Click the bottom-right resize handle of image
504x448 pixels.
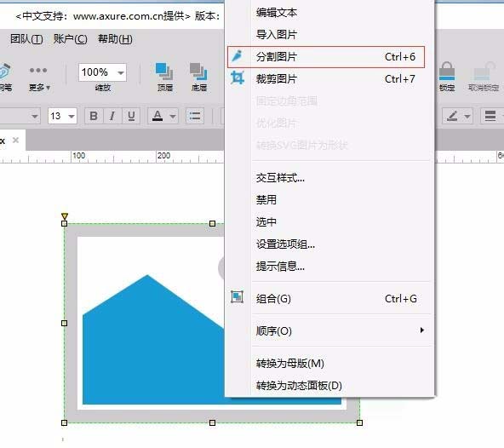point(359,422)
